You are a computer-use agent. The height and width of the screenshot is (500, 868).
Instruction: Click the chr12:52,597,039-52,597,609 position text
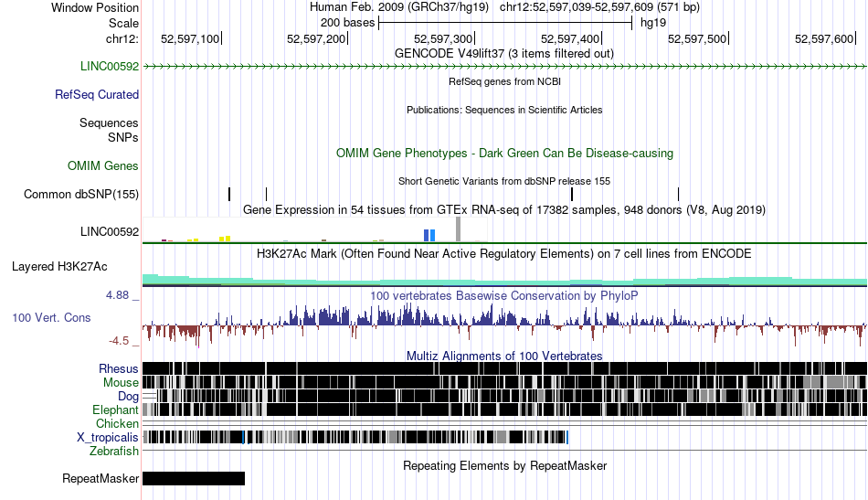click(x=599, y=7)
